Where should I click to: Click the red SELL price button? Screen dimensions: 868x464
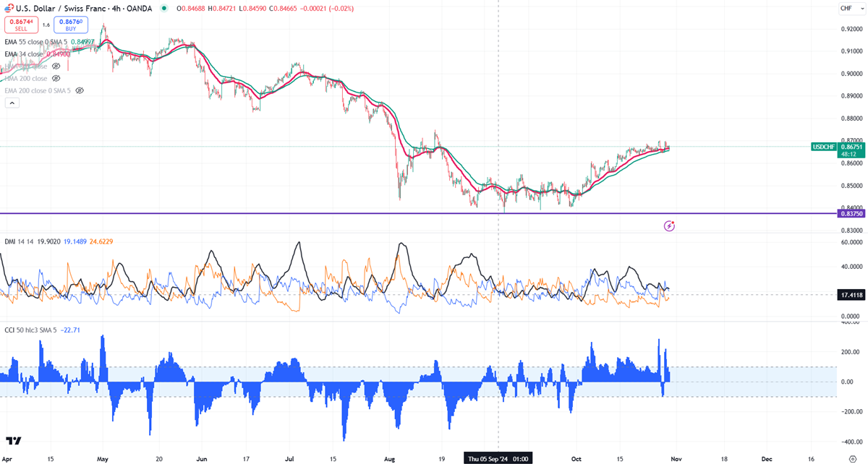pyautogui.click(x=20, y=25)
